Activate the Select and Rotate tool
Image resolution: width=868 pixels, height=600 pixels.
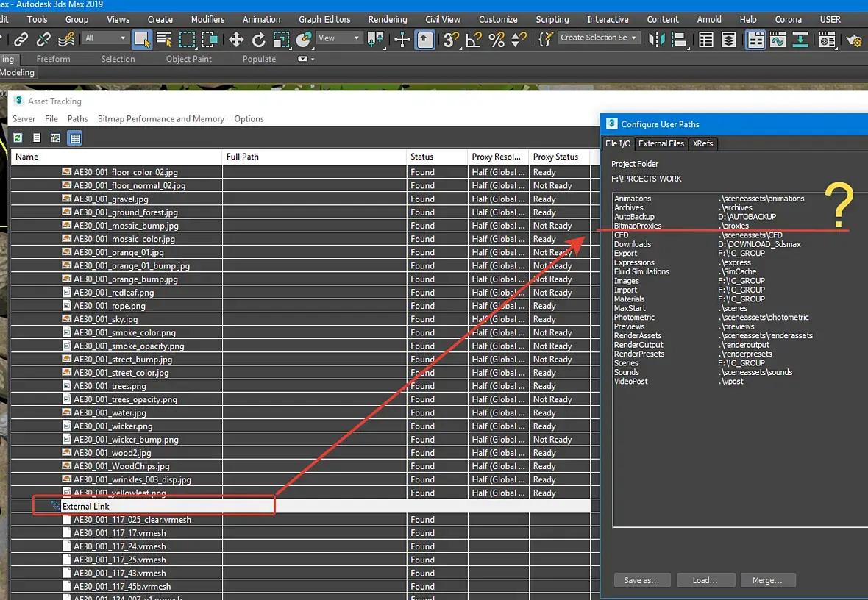[258, 39]
